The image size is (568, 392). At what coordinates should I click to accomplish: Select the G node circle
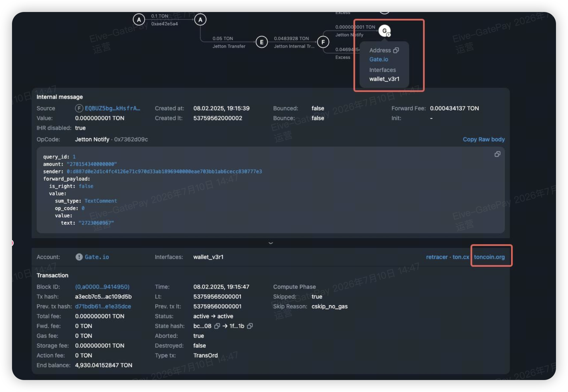coord(384,31)
